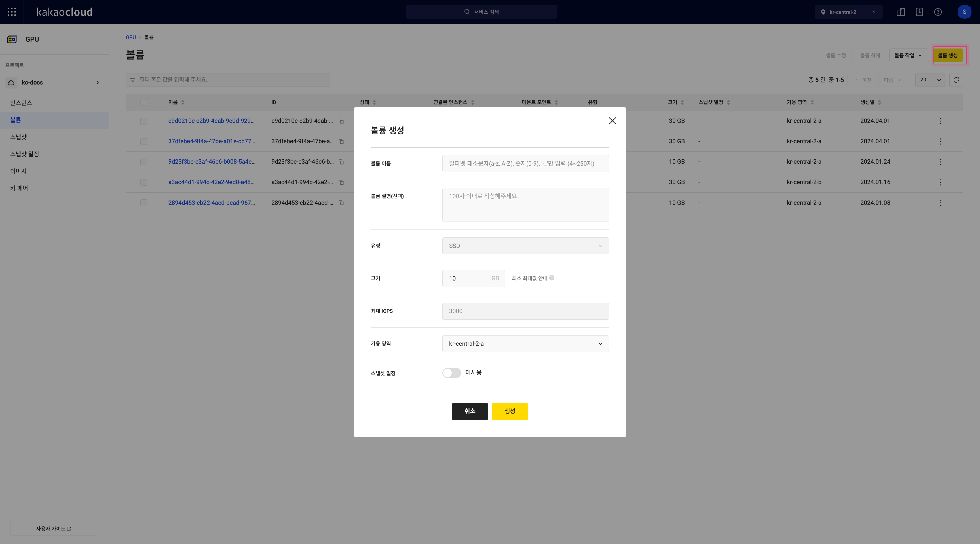Open the 사용자 가이드 link

(x=54, y=529)
